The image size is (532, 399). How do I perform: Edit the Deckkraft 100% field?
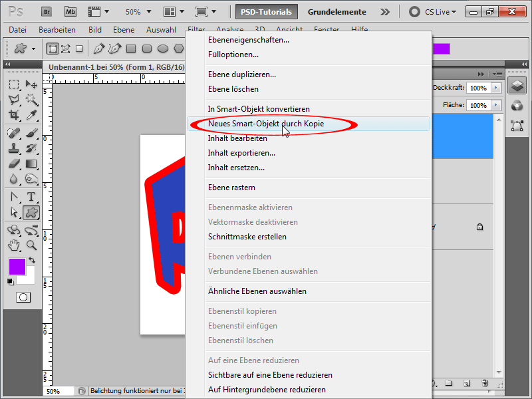click(478, 88)
